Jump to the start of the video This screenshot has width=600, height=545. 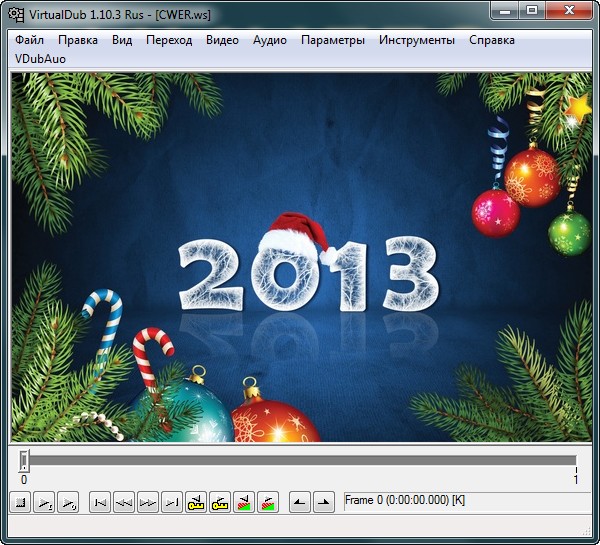100,502
